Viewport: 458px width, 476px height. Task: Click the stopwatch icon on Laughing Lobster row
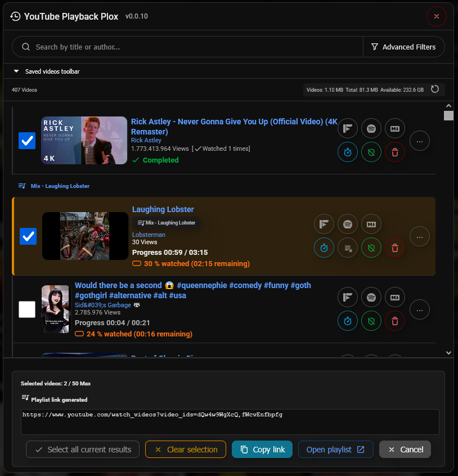[x=324, y=248]
